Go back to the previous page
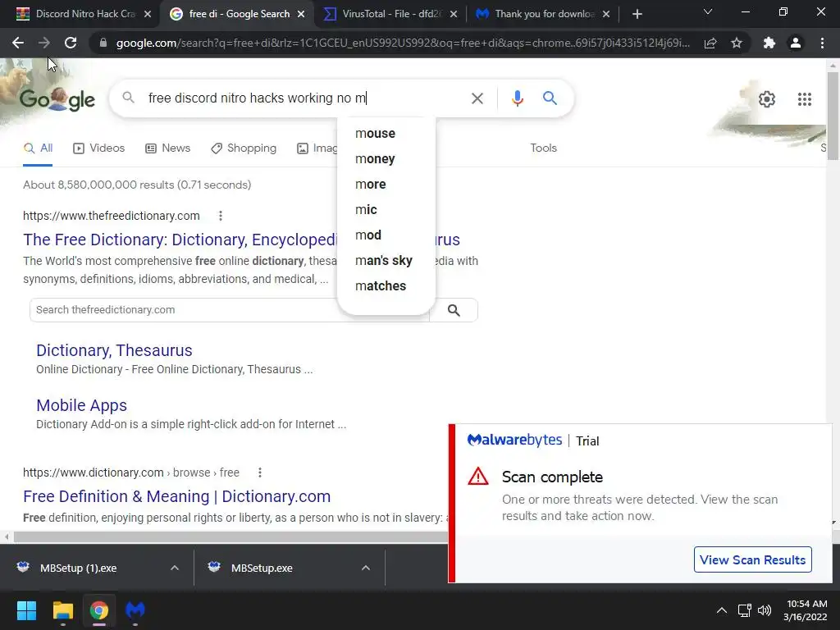Viewport: 840px width, 630px height. [x=18, y=43]
